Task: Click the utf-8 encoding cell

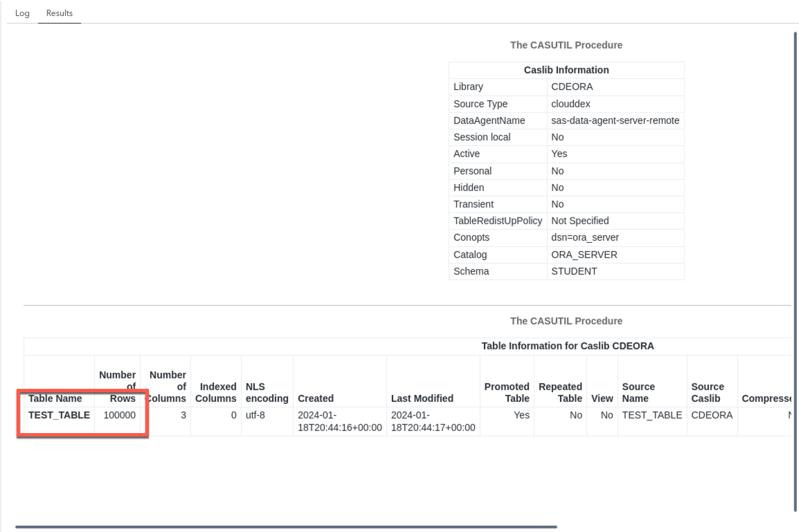Action: (256, 415)
